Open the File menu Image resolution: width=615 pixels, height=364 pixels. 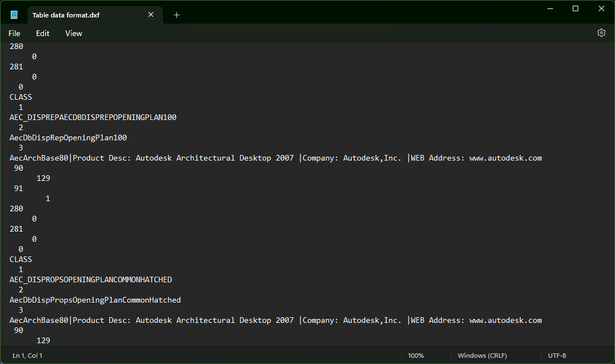click(x=14, y=33)
